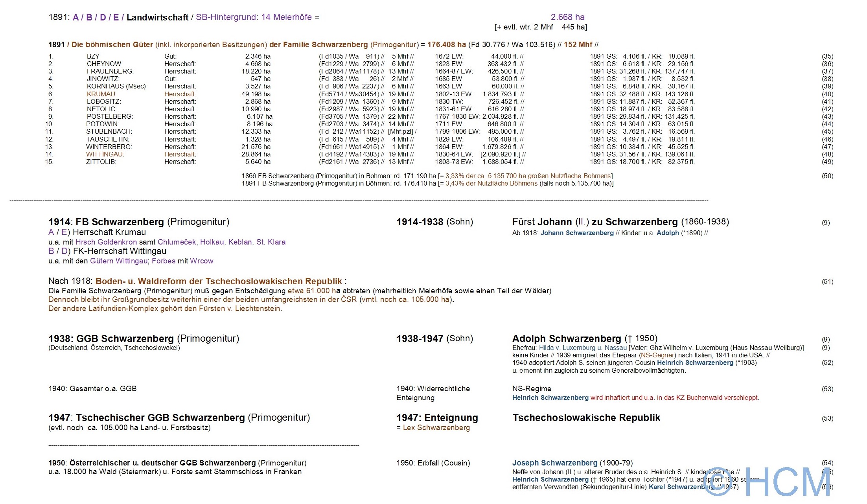
Task: Click the HCM copyright watermark
Action: tap(767, 482)
